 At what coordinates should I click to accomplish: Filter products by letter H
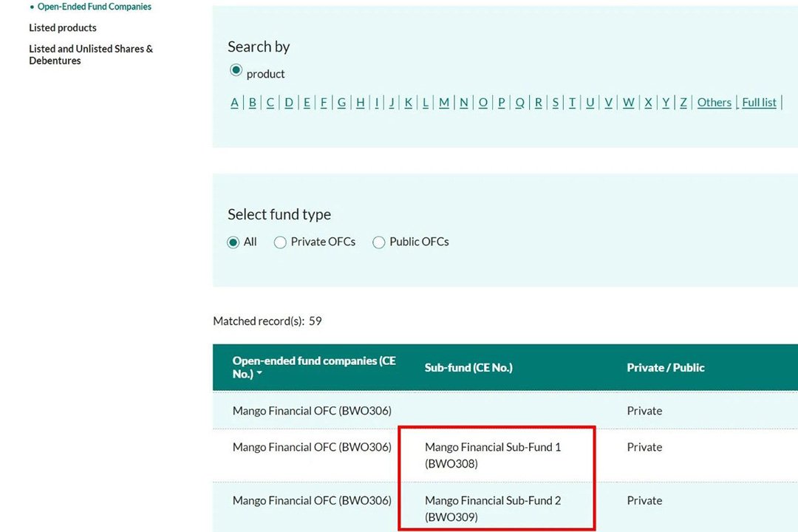[360, 103]
